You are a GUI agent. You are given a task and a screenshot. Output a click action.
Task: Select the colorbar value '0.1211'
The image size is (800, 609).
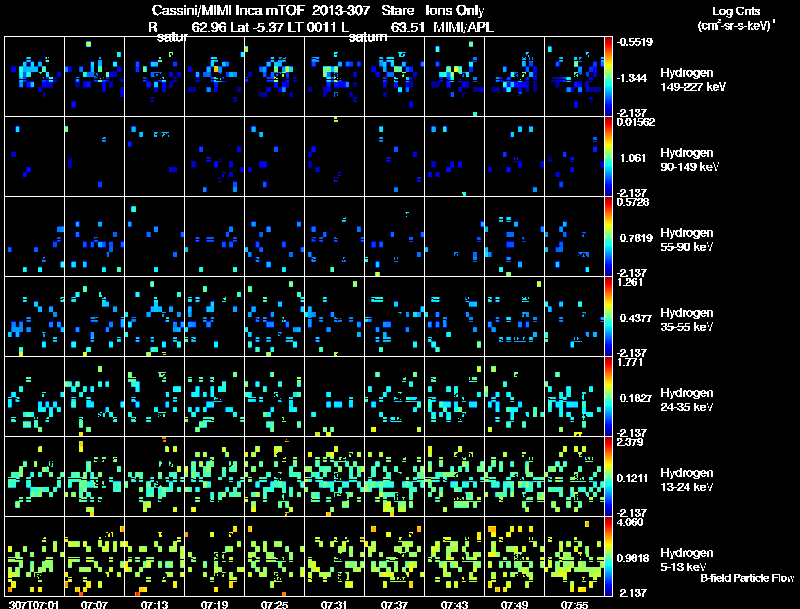633,478
